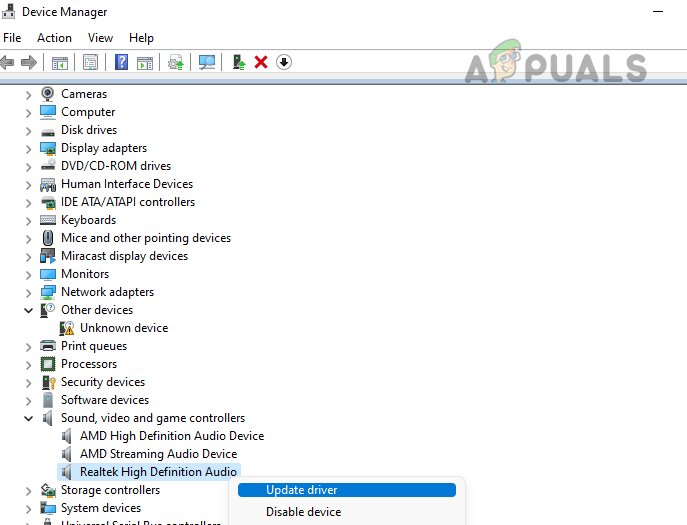The image size is (687, 525).
Task: Minimize the Device Manager window
Action: [x=658, y=12]
